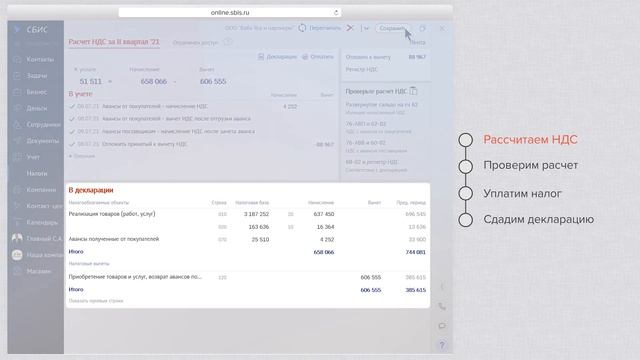Open Деньги icon in sidebar

click(x=17, y=108)
